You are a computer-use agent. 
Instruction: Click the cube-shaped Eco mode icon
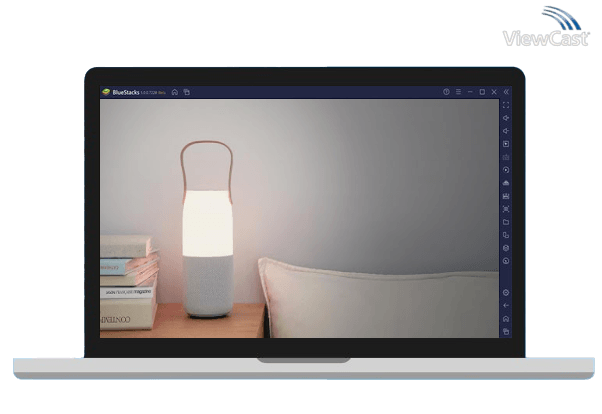coord(506,248)
